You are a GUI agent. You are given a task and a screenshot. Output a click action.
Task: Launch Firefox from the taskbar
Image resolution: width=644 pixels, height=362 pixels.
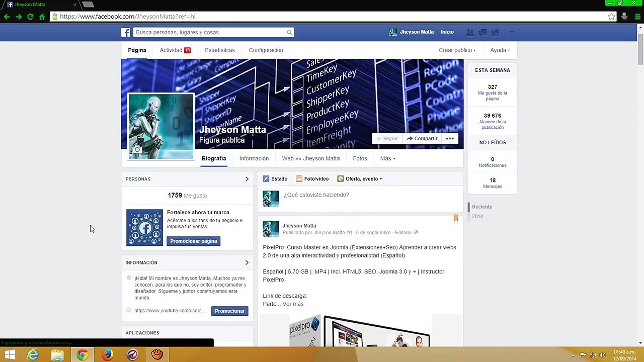pyautogui.click(x=107, y=355)
